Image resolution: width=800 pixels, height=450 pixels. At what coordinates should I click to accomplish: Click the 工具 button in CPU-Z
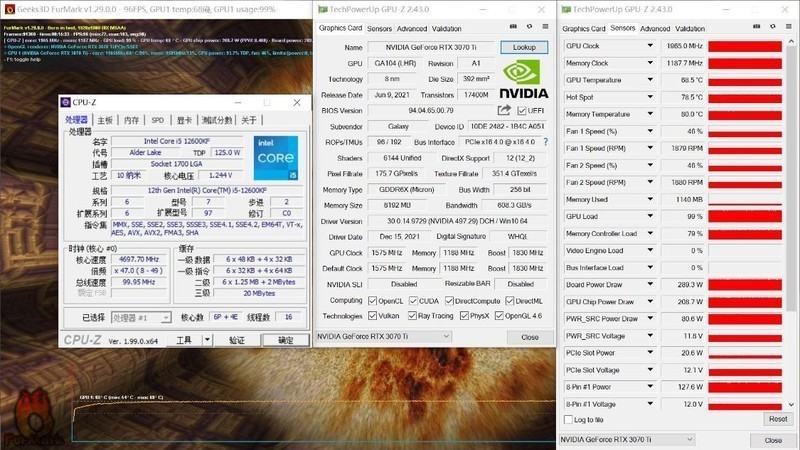click(184, 340)
